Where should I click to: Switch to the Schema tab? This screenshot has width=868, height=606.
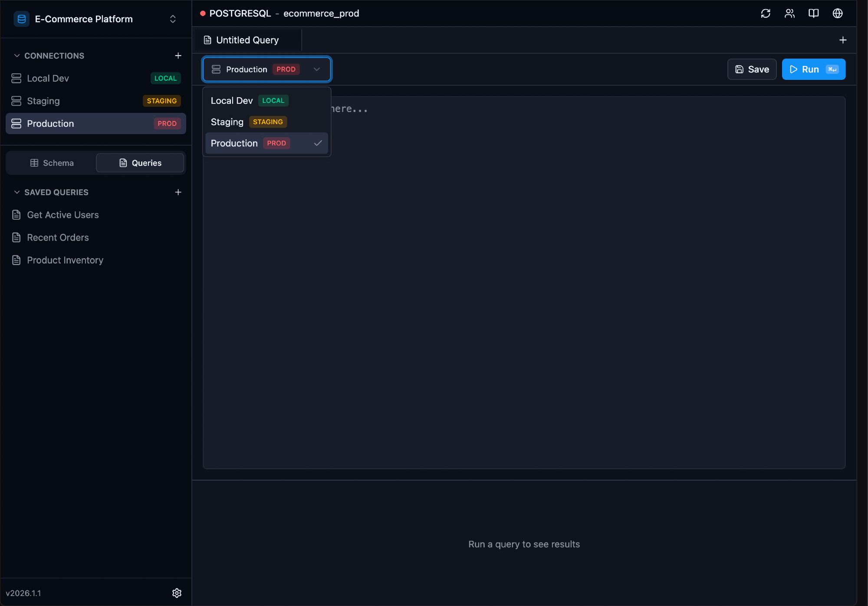click(x=52, y=163)
